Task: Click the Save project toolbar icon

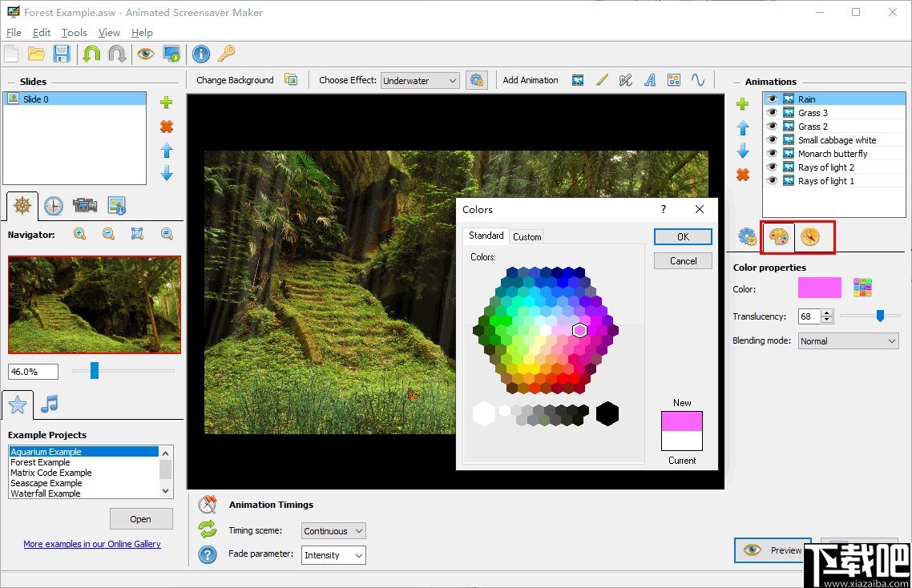Action: [x=62, y=54]
